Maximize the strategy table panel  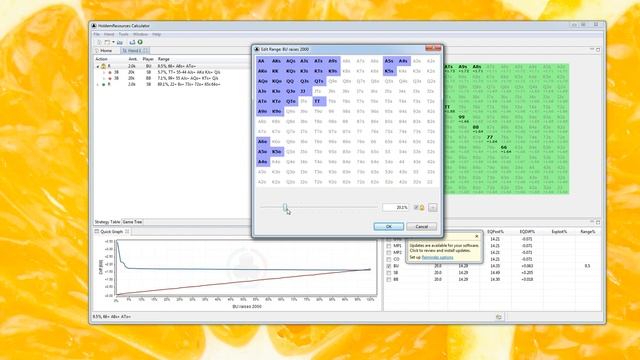pos(598,50)
